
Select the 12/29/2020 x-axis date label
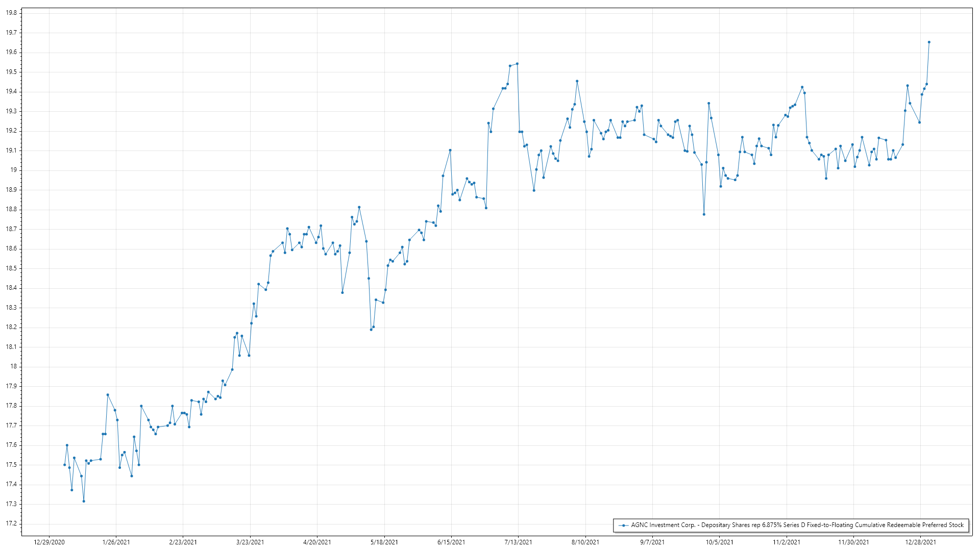click(49, 542)
